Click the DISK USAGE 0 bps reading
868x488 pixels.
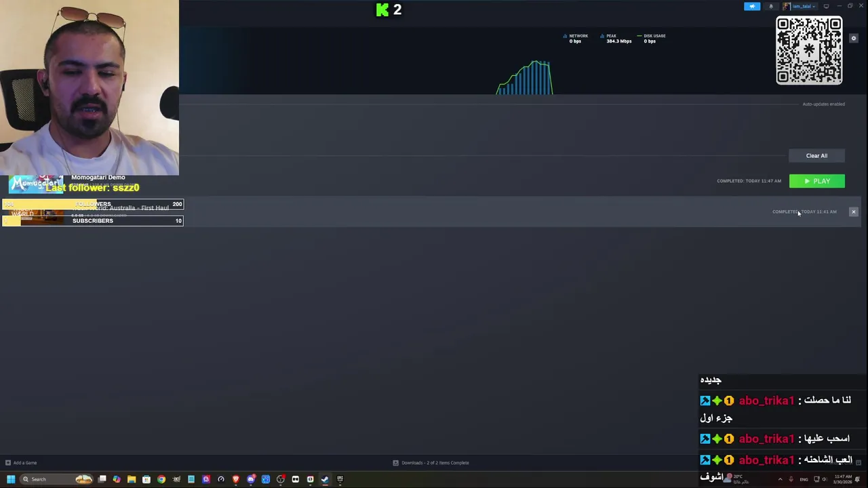652,39
